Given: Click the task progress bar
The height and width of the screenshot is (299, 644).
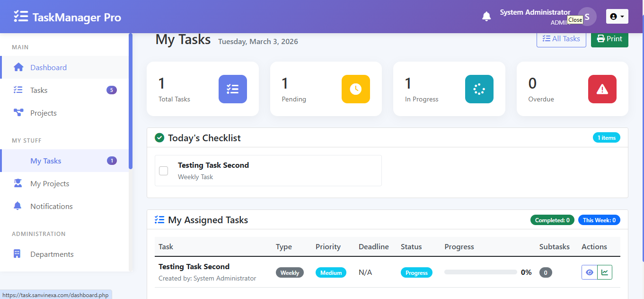Looking at the screenshot, I should 480,272.
